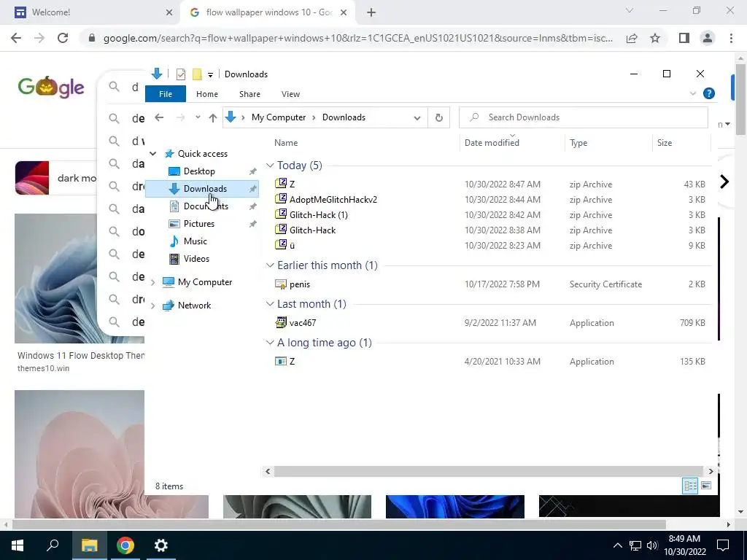Click the Search Downloads field
Viewport: 747px width, 560px height.
pos(583,117)
